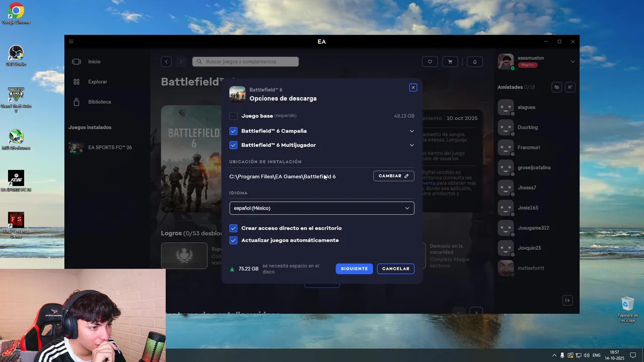Show hidden system tray icons

coord(554,355)
